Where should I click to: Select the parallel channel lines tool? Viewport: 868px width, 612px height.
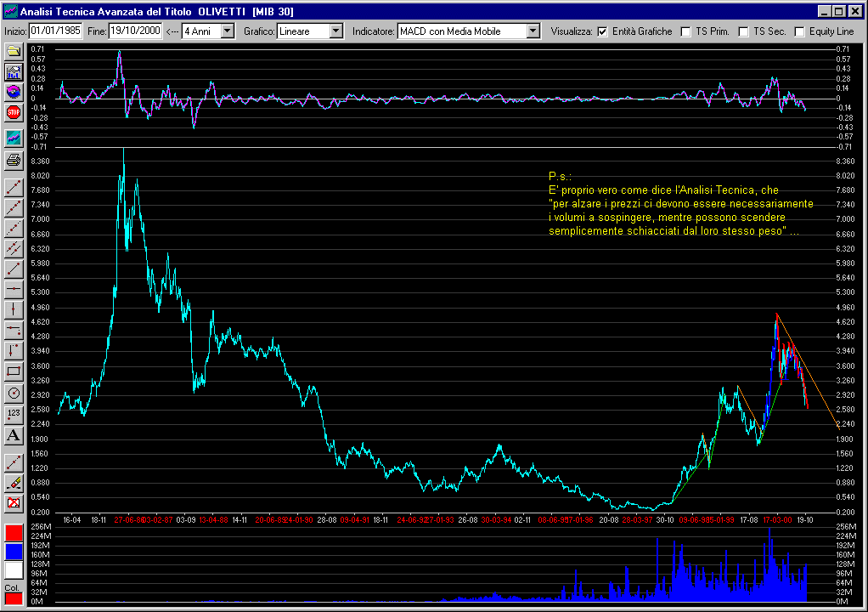pos(14,249)
